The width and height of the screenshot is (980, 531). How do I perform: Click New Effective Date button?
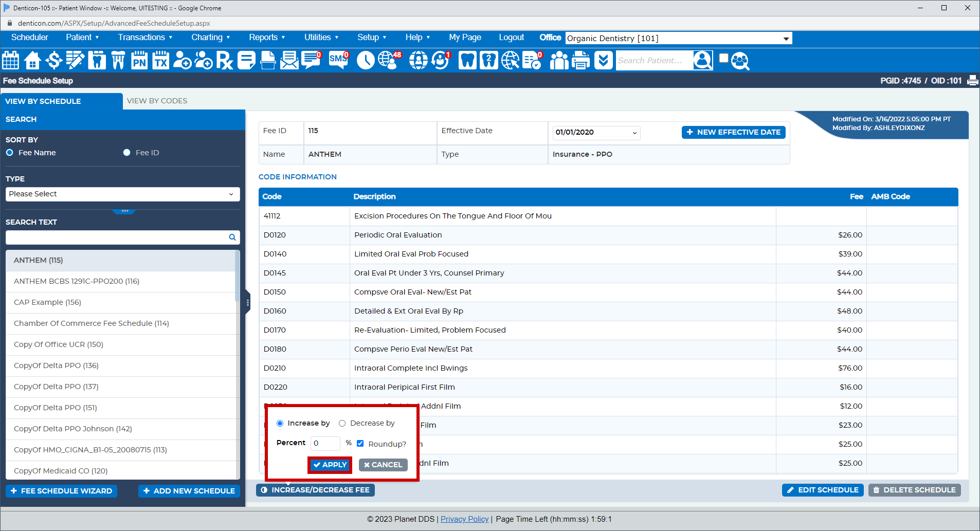[x=734, y=132]
